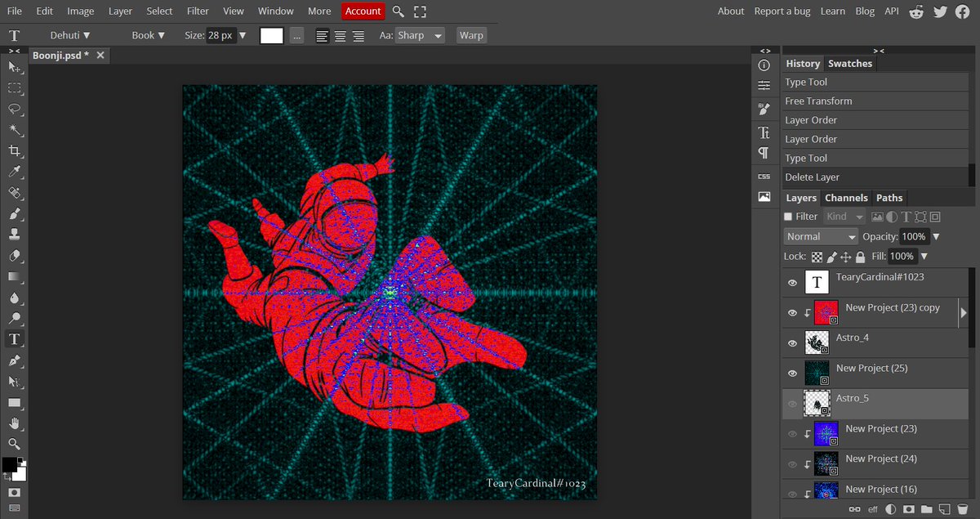980x519 pixels.
Task: Select the Lasso tool
Action: (15, 109)
